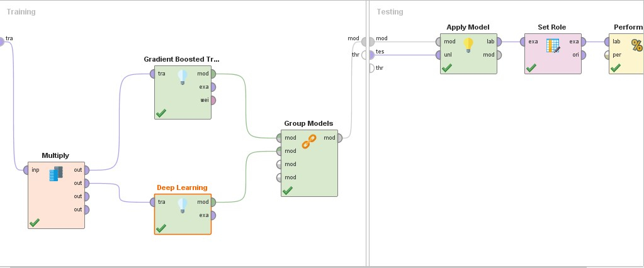Select the Set Role operator title
This screenshot has height=268, width=644.
[x=552, y=27]
